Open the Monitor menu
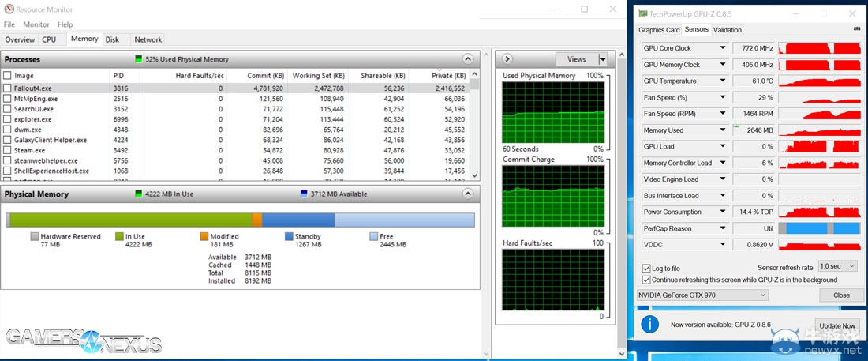 [x=36, y=24]
